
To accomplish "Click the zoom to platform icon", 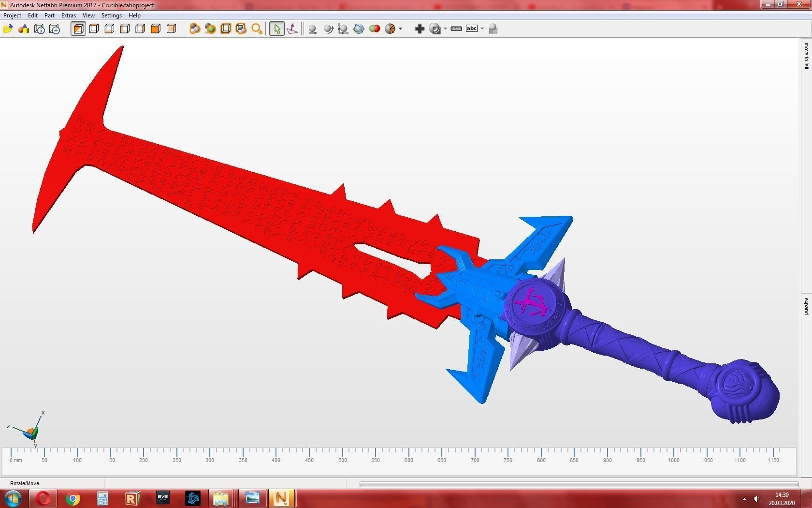I will [x=226, y=29].
